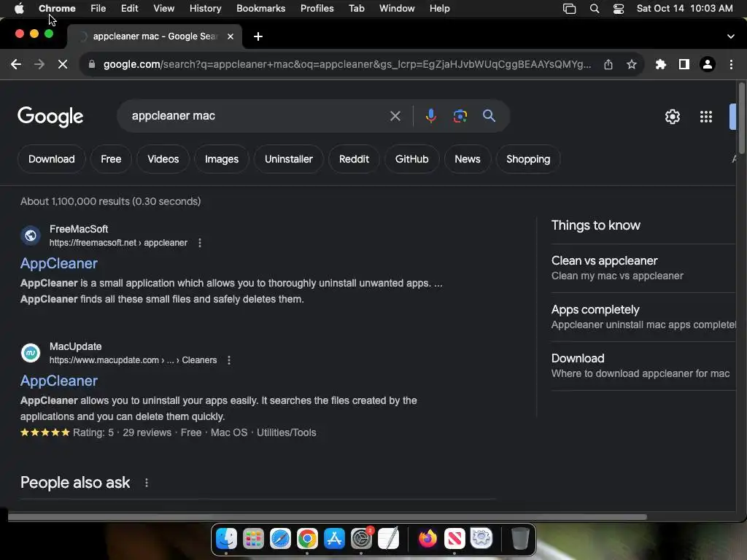Image resolution: width=747 pixels, height=560 pixels.
Task: Apply the GitHub filter chip
Action: point(411,159)
